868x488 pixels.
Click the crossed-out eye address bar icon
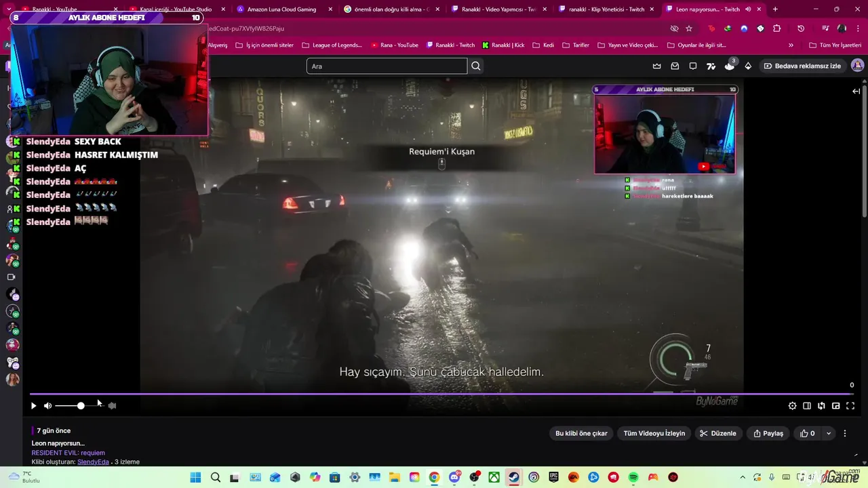click(674, 28)
